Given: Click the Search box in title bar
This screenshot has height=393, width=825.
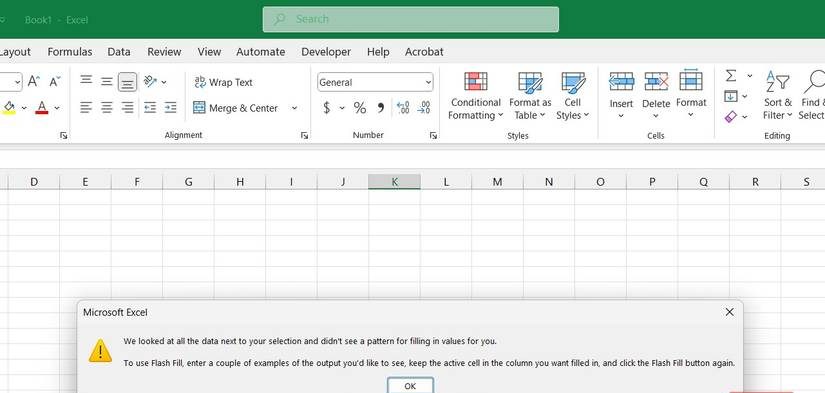Looking at the screenshot, I should pos(411,19).
